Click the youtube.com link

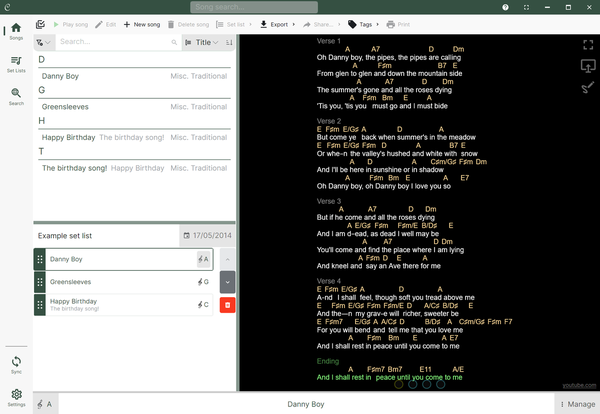[579, 385]
